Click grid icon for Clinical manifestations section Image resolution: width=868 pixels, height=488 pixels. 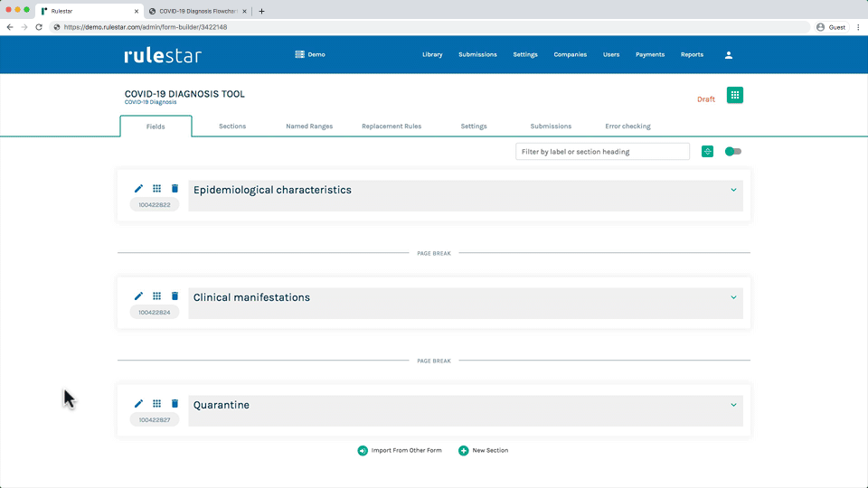click(x=156, y=296)
